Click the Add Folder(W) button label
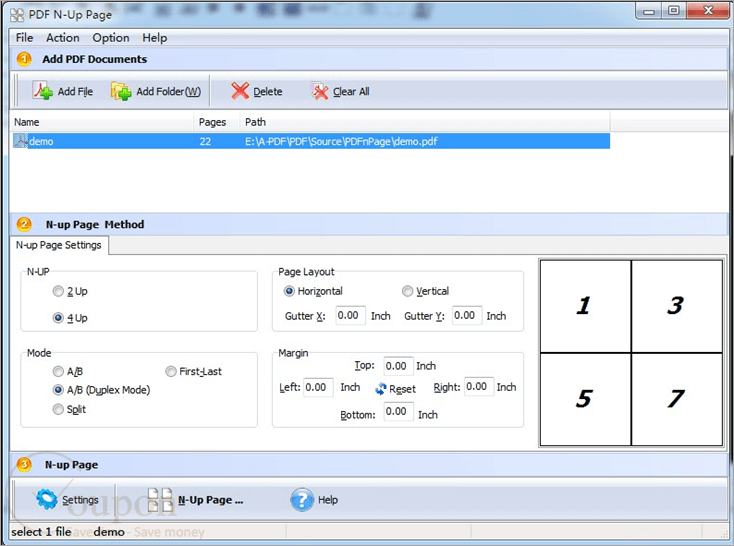The width and height of the screenshot is (734, 546). pos(169,91)
